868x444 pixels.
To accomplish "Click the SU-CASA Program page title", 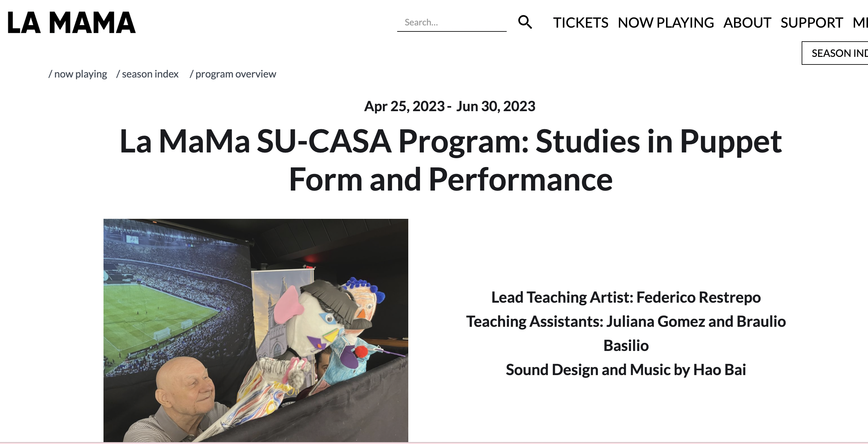I will [x=451, y=160].
